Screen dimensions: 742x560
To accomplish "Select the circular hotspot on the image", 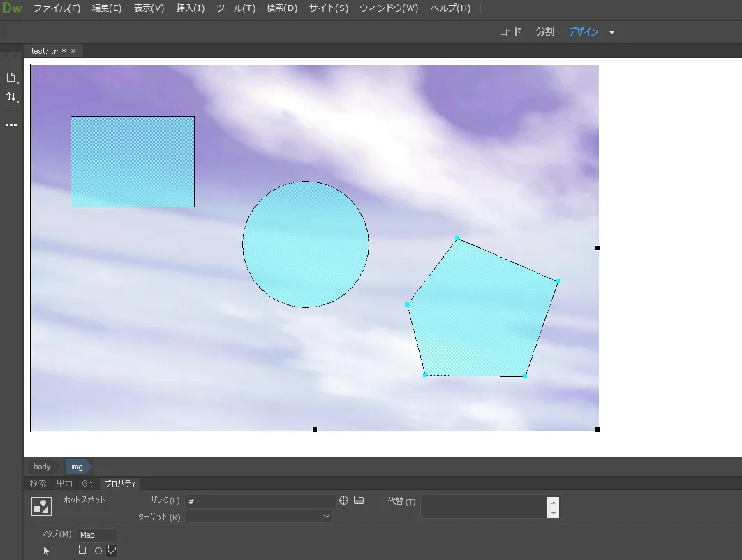I will click(306, 244).
